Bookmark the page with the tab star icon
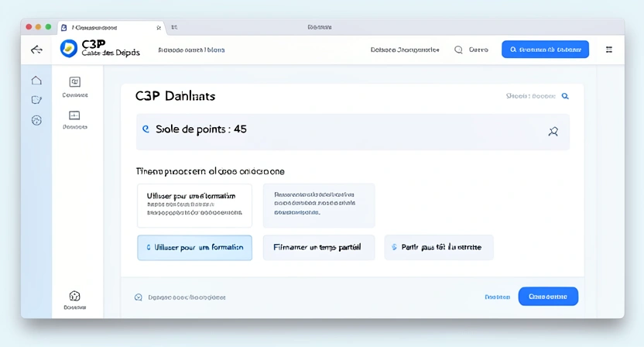Screen dimensions: 644x347 (159, 28)
